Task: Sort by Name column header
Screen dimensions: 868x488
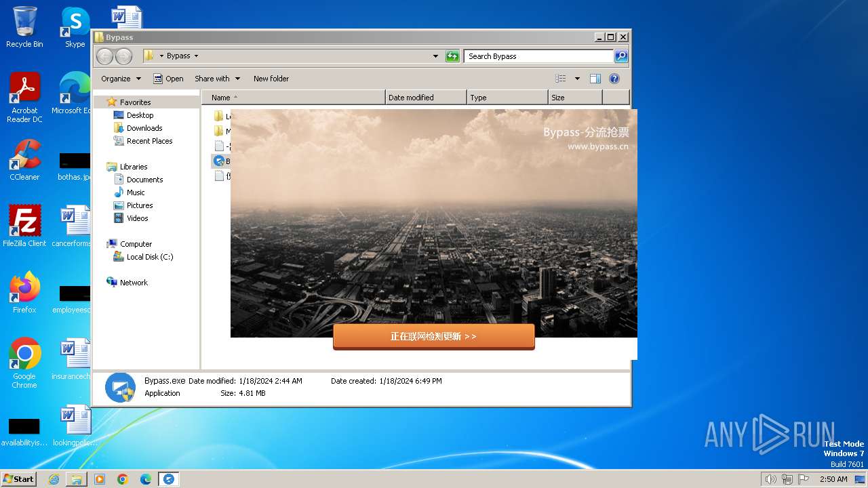Action: pos(293,98)
